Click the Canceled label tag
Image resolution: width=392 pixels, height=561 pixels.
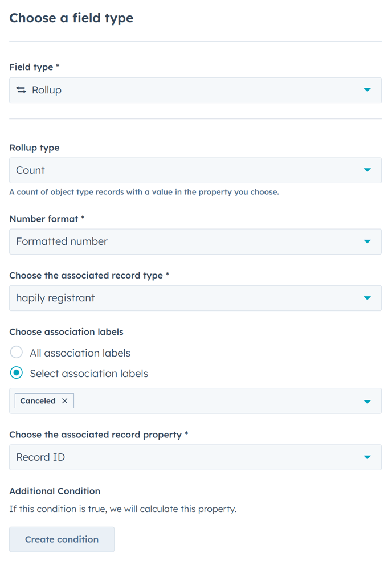pos(38,401)
